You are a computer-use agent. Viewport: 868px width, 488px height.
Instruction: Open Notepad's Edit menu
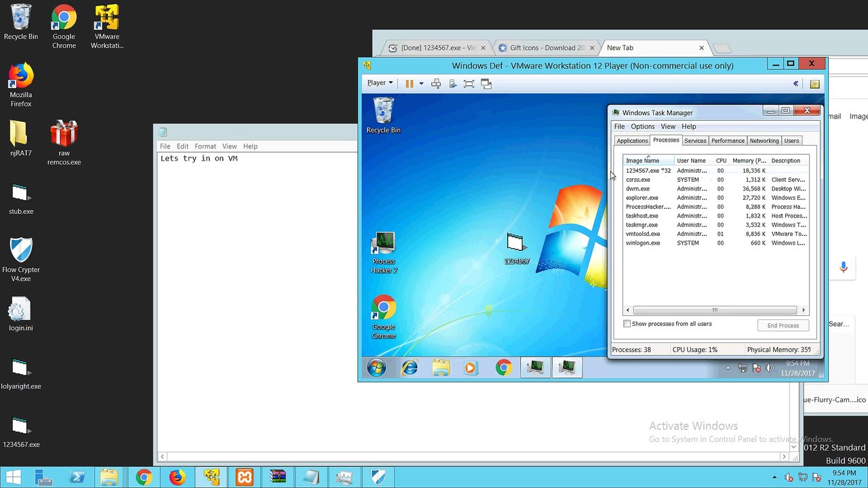tap(182, 146)
